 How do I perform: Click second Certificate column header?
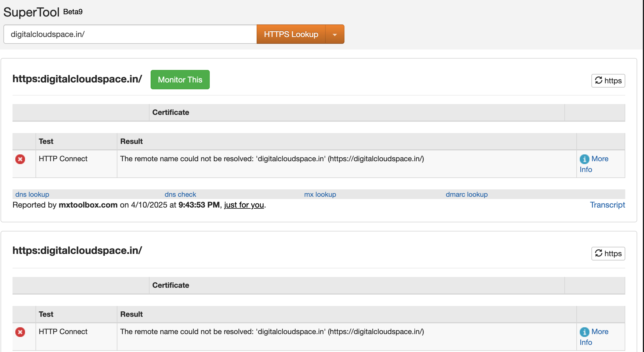point(171,285)
